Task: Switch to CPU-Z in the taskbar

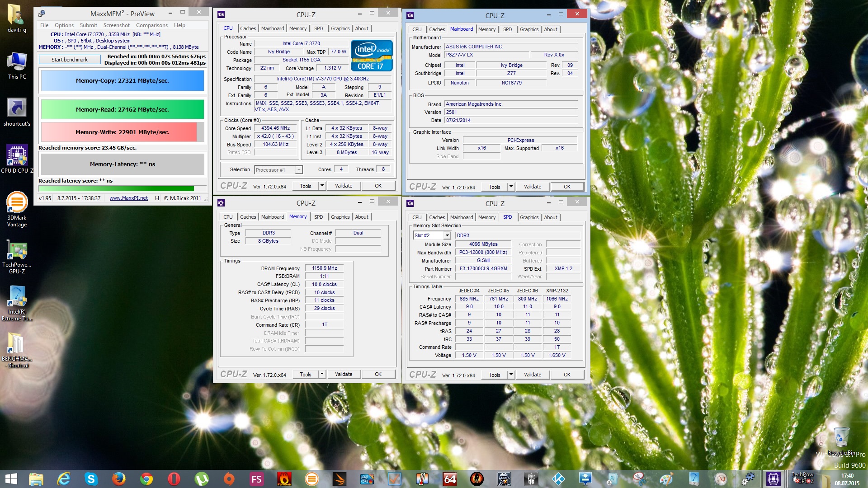Action: (x=773, y=479)
